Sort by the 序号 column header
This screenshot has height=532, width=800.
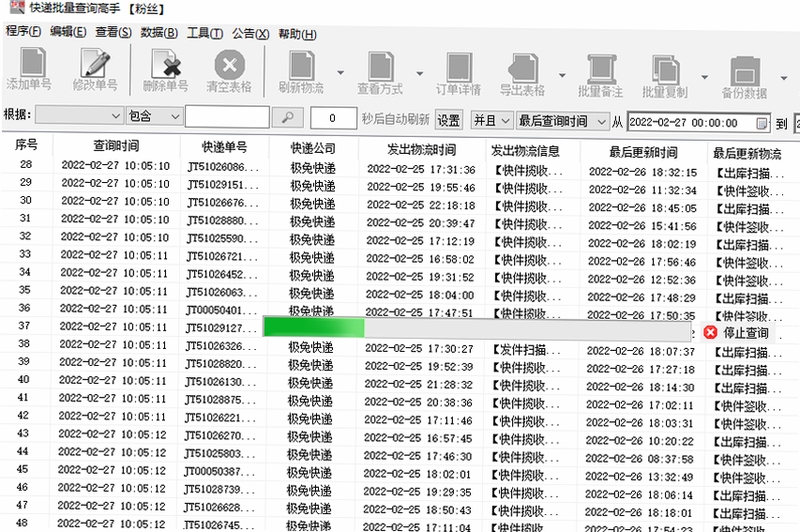point(26,144)
